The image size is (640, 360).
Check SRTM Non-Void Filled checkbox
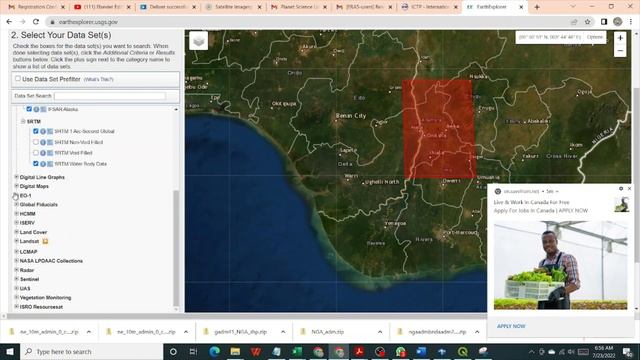[x=36, y=142]
